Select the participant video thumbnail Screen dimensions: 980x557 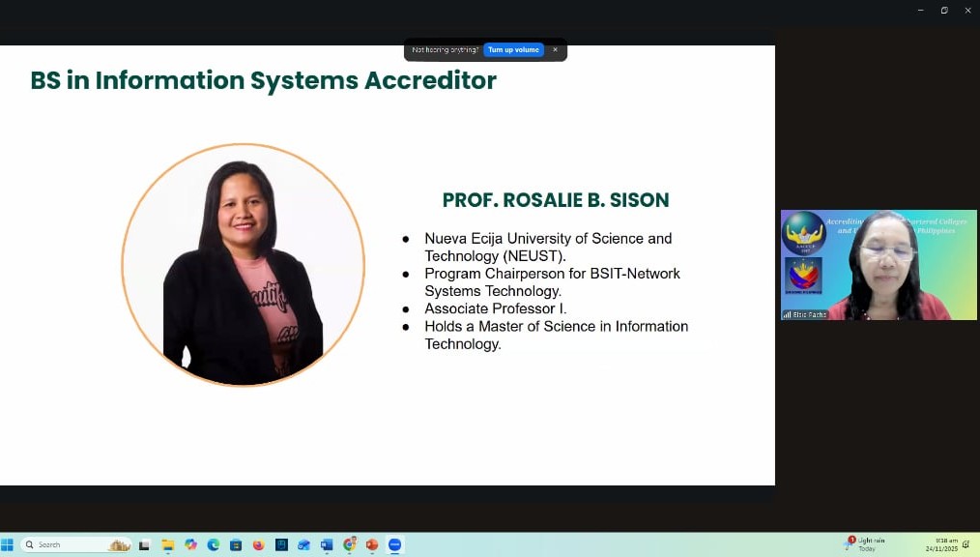[879, 265]
